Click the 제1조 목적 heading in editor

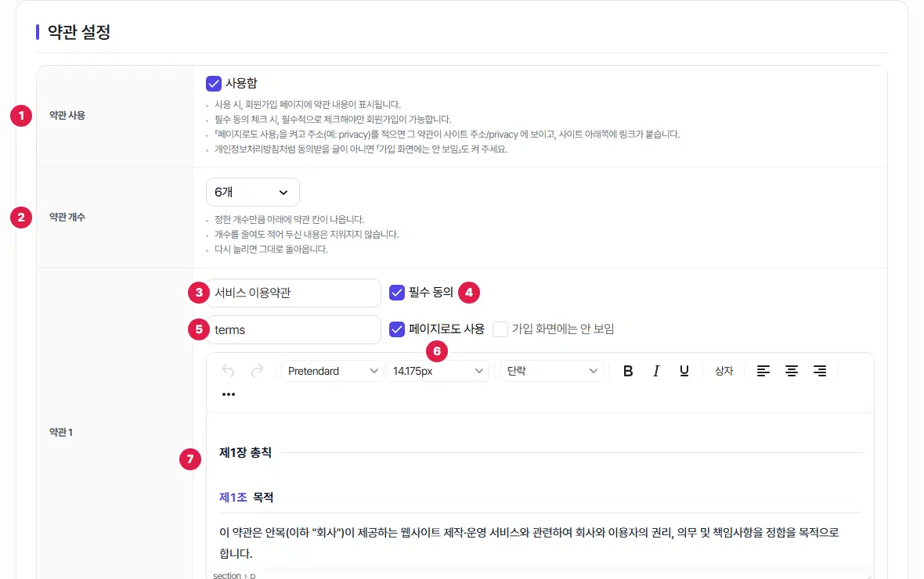click(247, 497)
